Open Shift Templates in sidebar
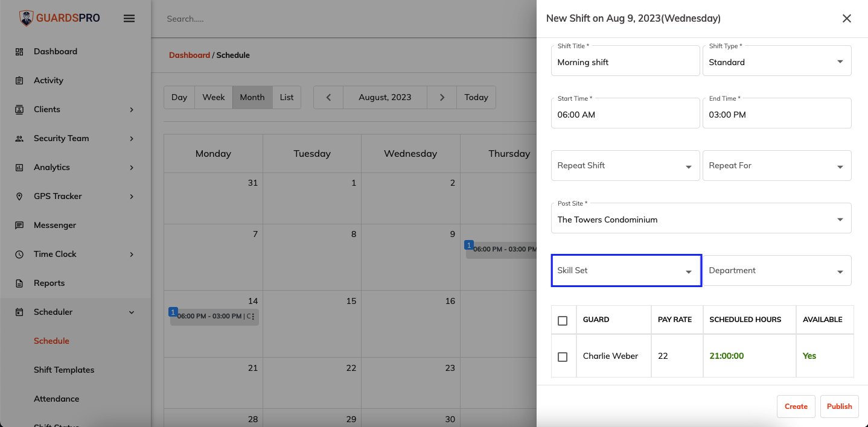868x427 pixels. (64, 370)
